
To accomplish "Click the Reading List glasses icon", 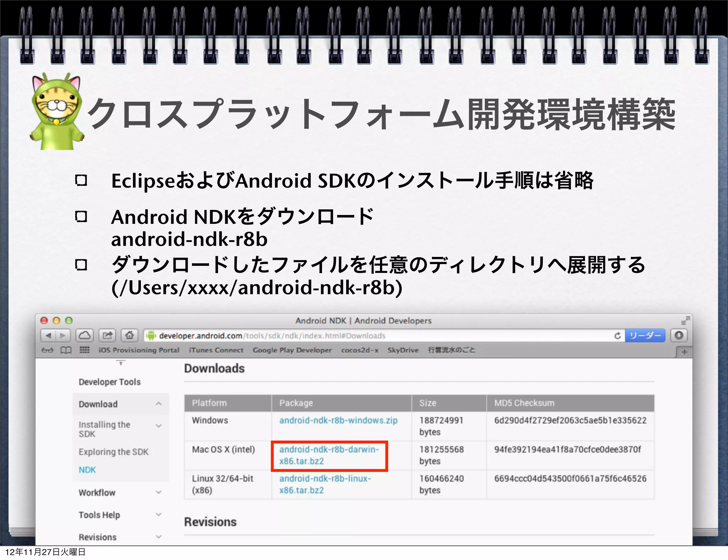I will pyautogui.click(x=47, y=350).
